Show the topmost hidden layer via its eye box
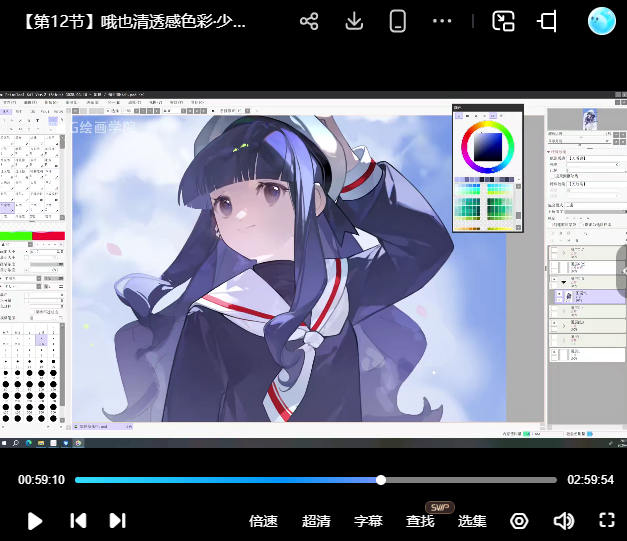Viewport: 627px width, 541px height. point(554,251)
